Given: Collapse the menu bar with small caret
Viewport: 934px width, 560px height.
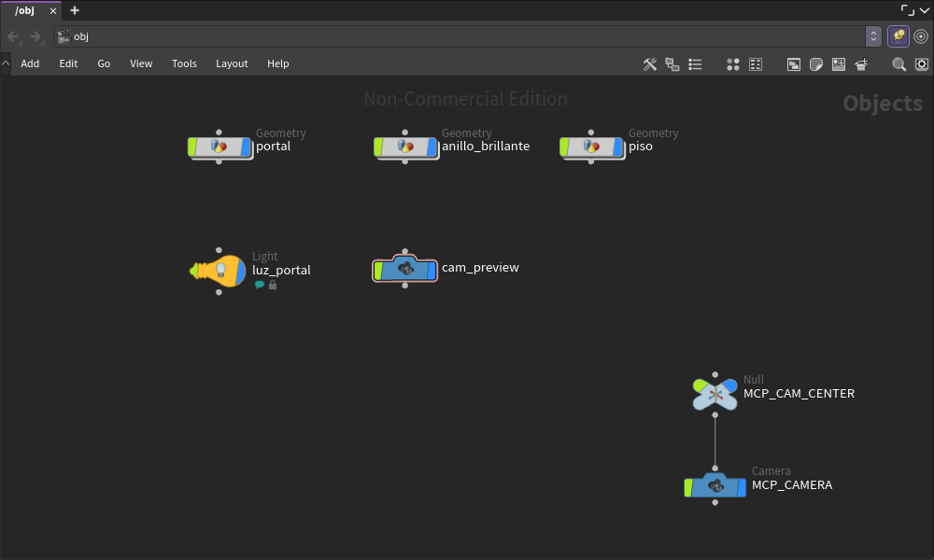Looking at the screenshot, I should tap(6, 63).
